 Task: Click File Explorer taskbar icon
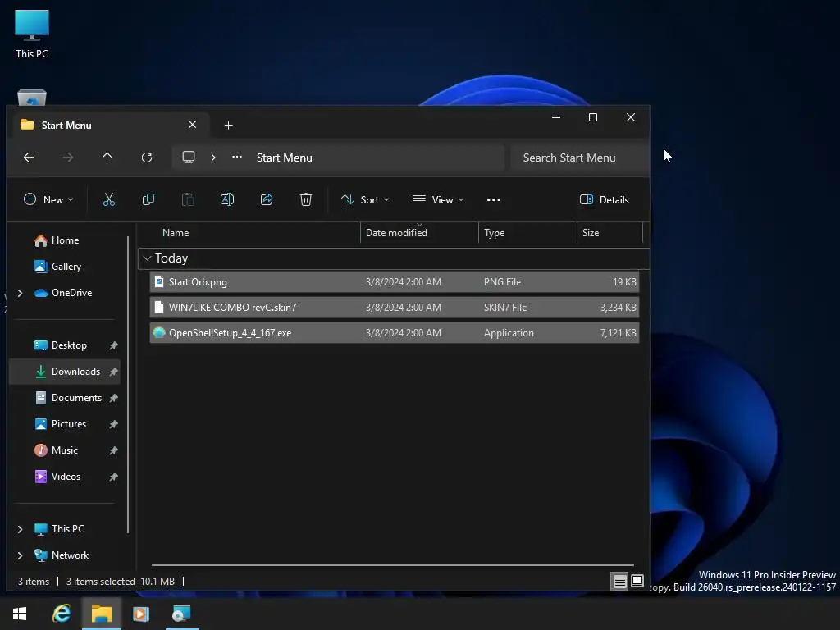pos(101,614)
